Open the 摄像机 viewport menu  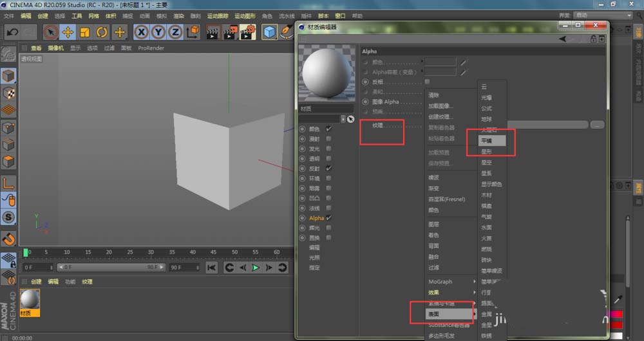[56, 48]
